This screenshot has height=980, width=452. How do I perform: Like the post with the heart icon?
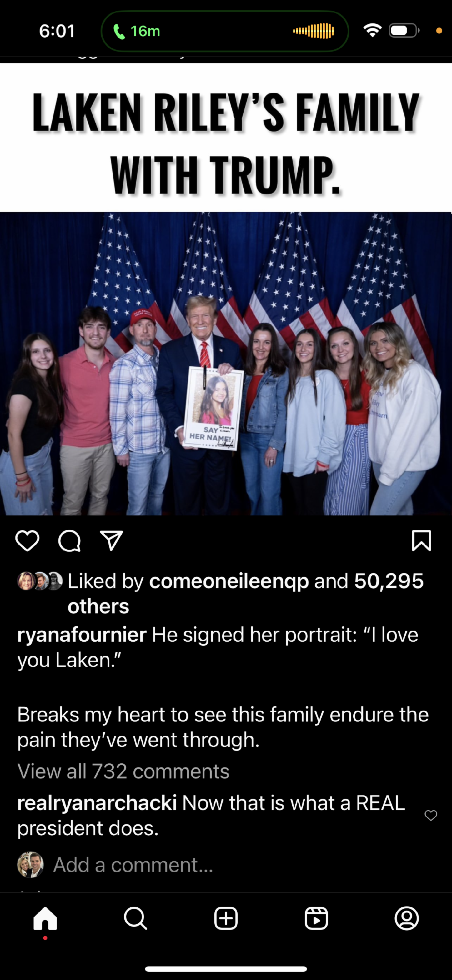(27, 541)
